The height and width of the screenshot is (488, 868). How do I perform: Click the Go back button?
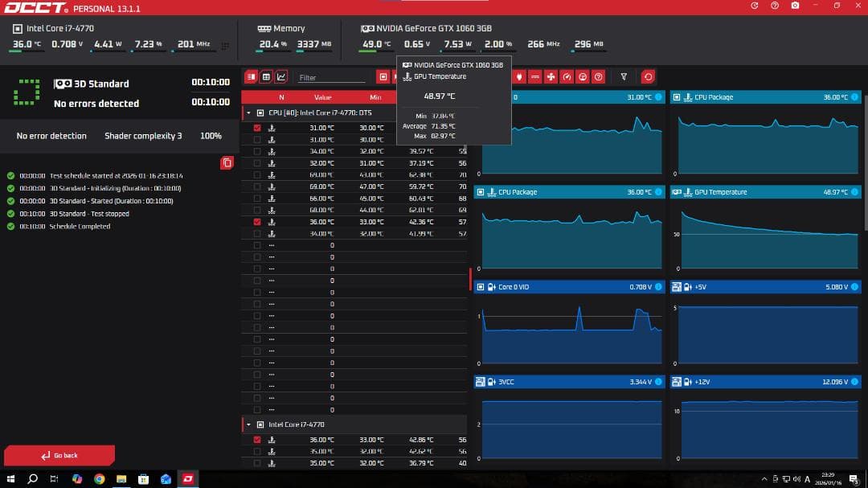point(59,455)
